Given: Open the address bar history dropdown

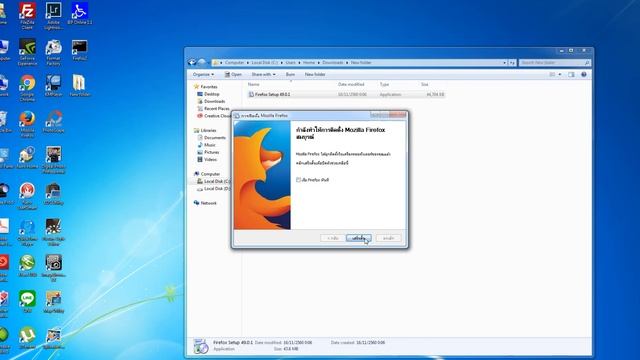Looking at the screenshot, I should pos(504,62).
